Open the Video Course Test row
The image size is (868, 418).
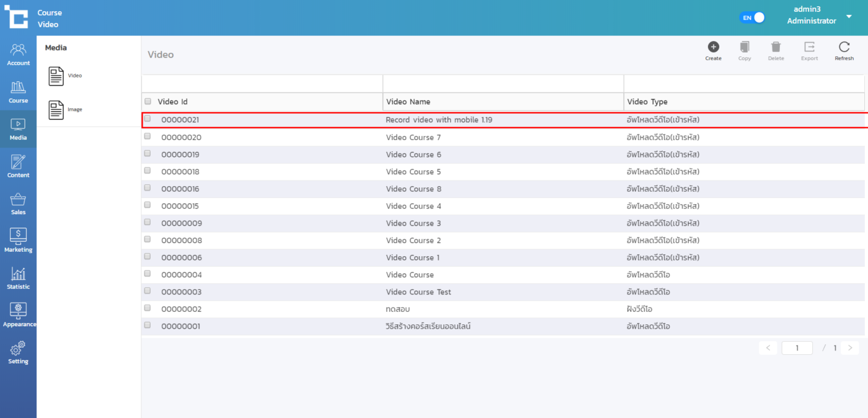tap(418, 292)
